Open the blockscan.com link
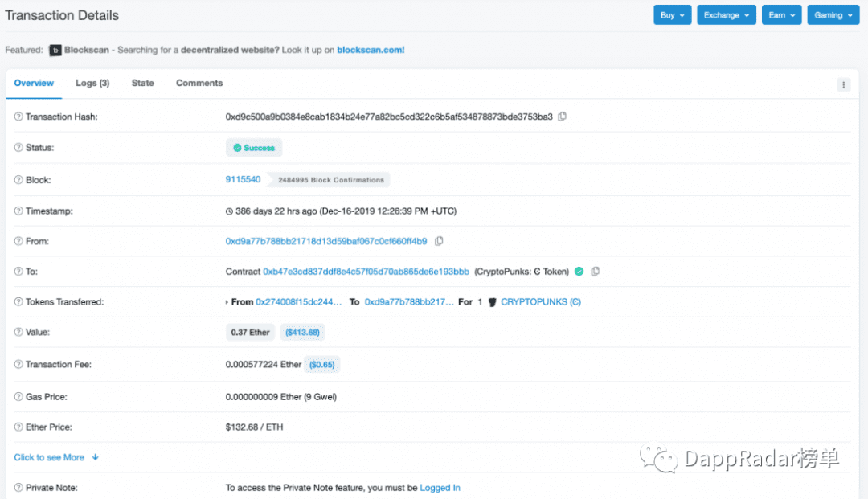Viewport: 868px width, 499px height. click(371, 50)
